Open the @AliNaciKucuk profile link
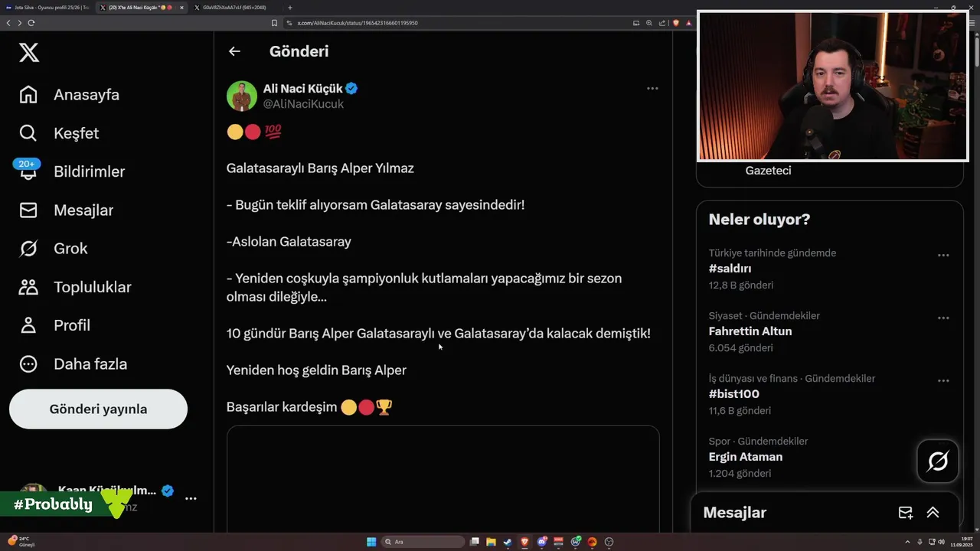The height and width of the screenshot is (551, 980). pyautogui.click(x=303, y=104)
